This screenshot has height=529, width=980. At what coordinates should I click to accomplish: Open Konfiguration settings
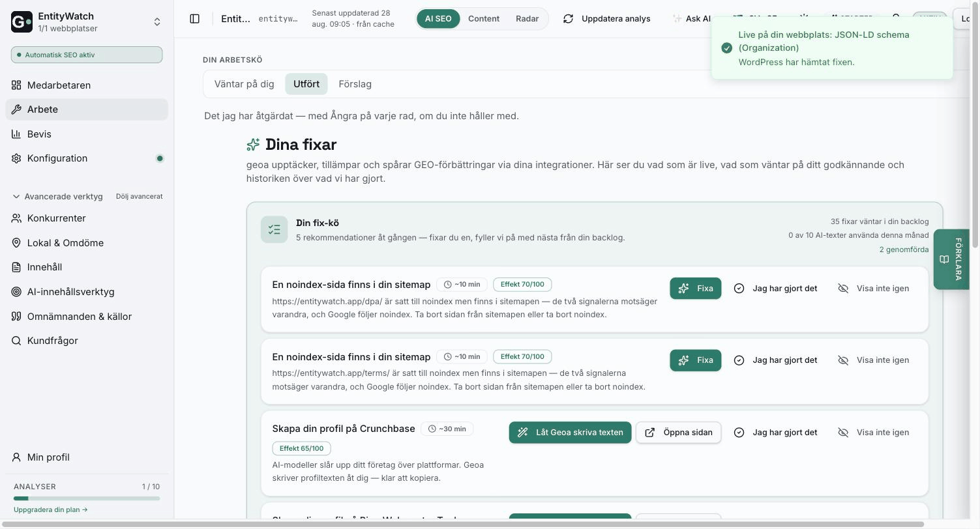(87, 158)
